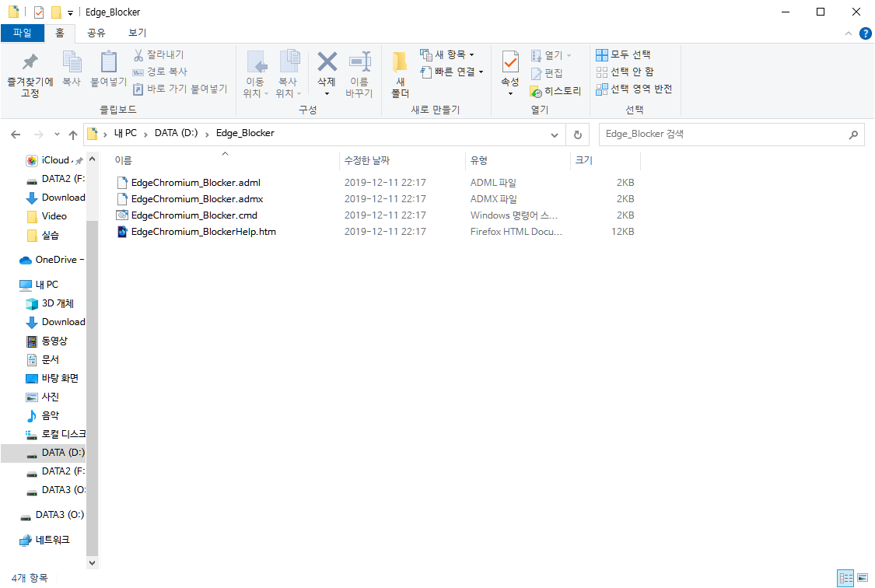The image size is (875, 588).
Task: Click Paste shortcut (바로 가기 붙여넣기)
Action: 180,89
